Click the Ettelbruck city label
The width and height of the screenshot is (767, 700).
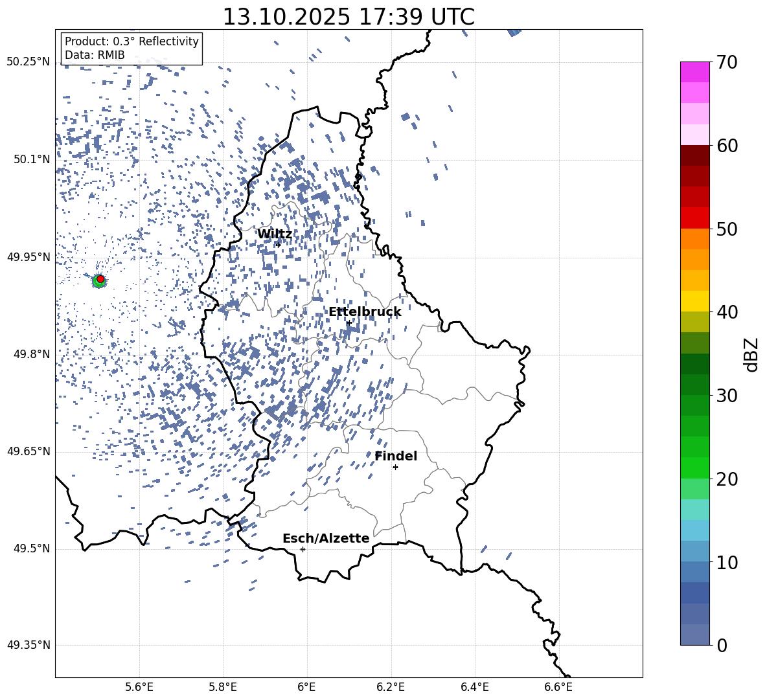click(x=365, y=312)
